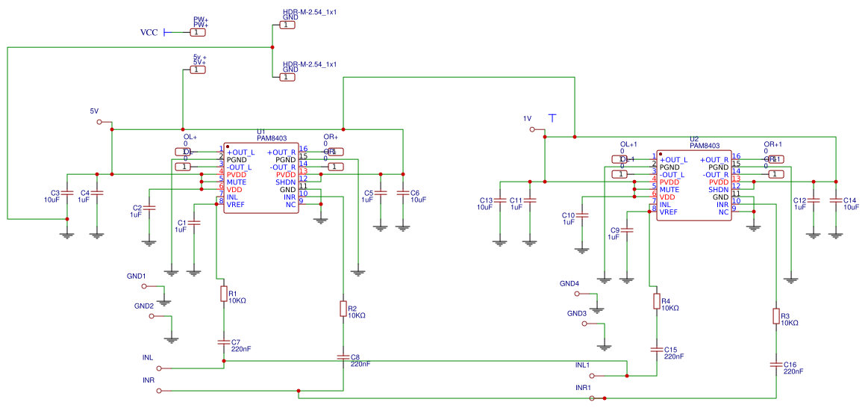Screen dimensions: 868x408
Task: Click the INL input test point
Action: (x=160, y=368)
